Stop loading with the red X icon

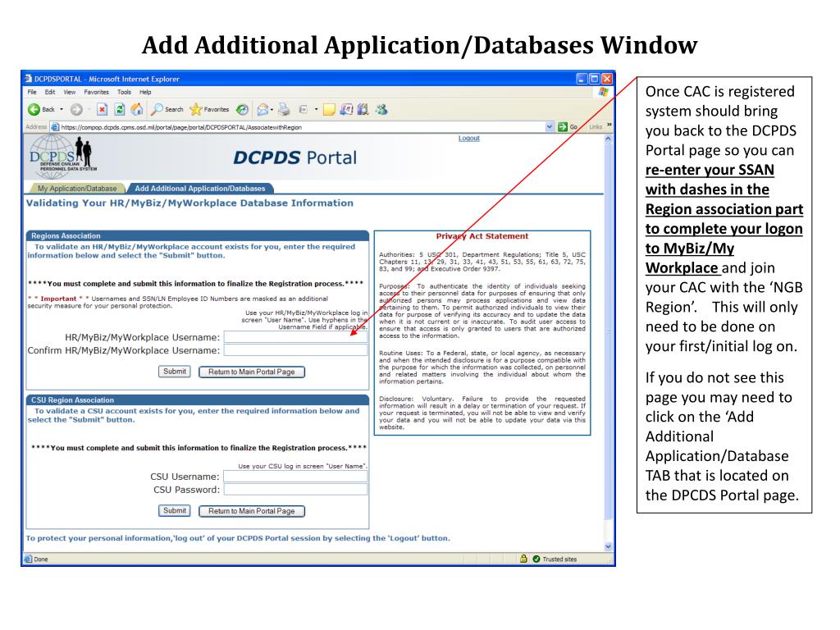click(102, 109)
